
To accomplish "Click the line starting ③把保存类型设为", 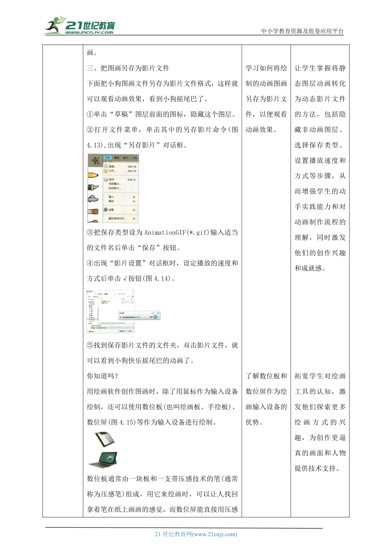I will pyautogui.click(x=162, y=233).
